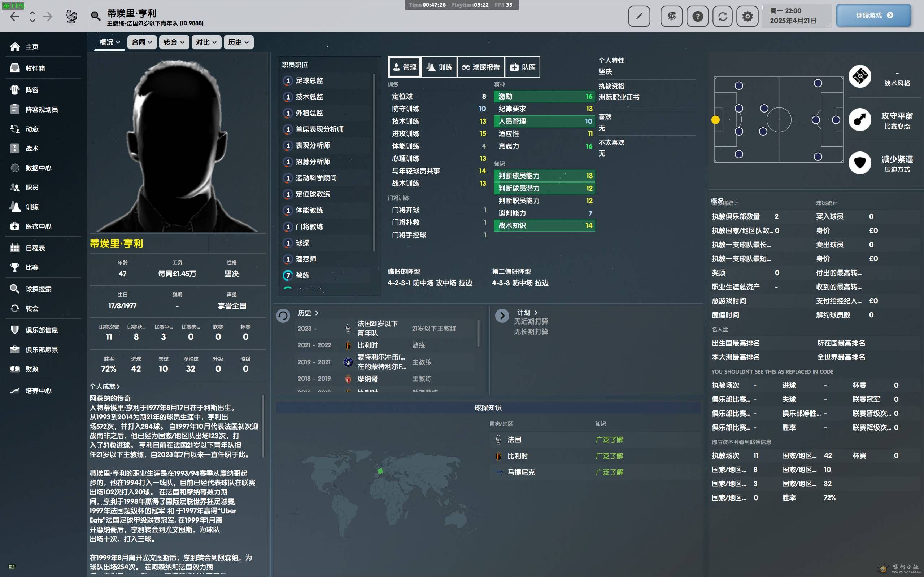Click the staff roles list scrollbar
Image resolution: width=924 pixels, height=577 pixels.
tap(374, 162)
